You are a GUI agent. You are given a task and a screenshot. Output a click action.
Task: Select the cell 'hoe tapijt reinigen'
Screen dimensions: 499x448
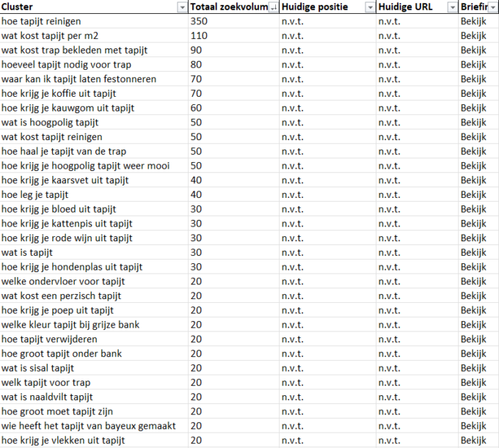(42, 22)
